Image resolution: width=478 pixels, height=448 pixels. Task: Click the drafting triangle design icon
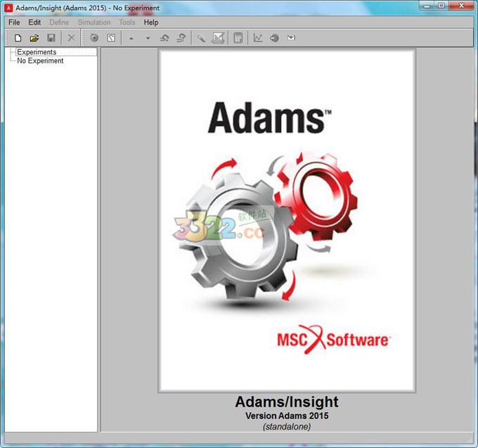pyautogui.click(x=218, y=38)
